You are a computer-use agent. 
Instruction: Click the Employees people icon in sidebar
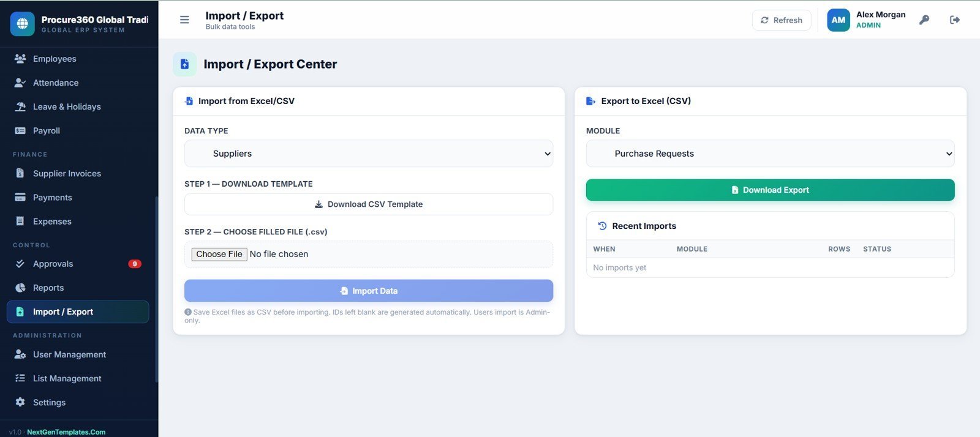point(20,59)
